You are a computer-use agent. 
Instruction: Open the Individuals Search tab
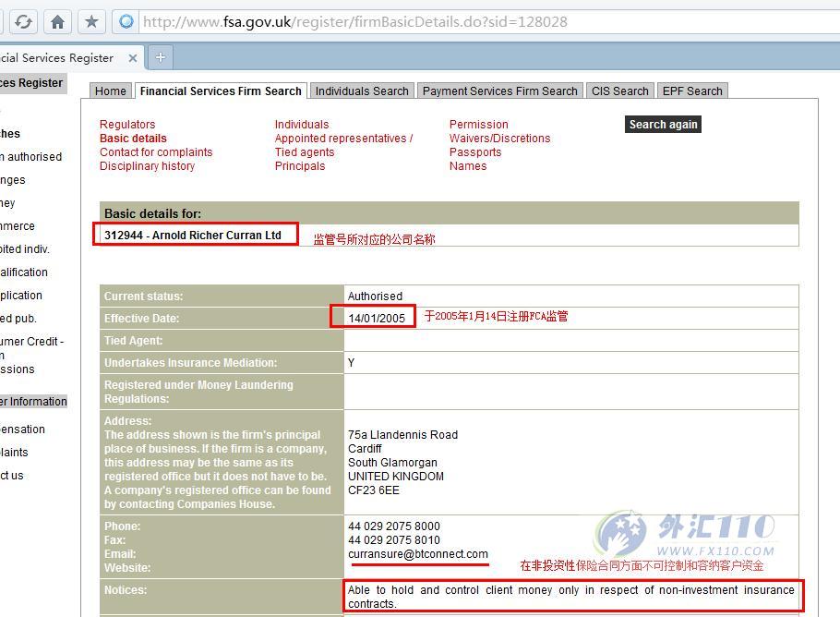tap(362, 91)
